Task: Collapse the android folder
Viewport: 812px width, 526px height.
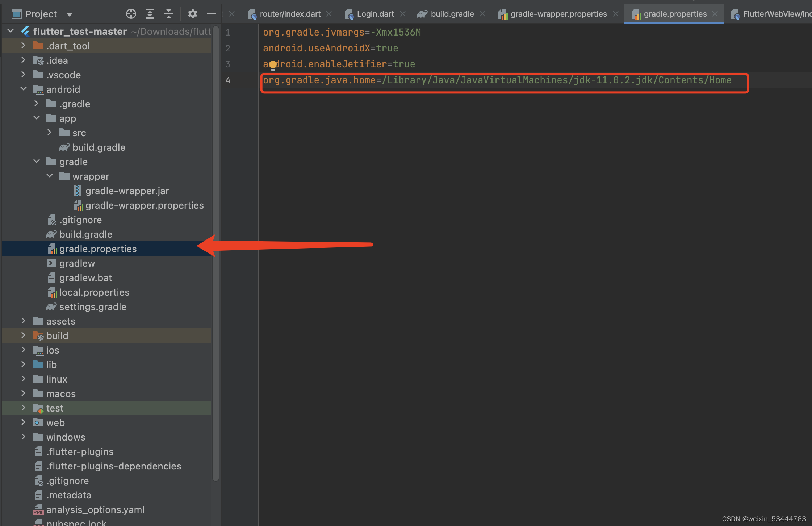Action: (x=24, y=89)
